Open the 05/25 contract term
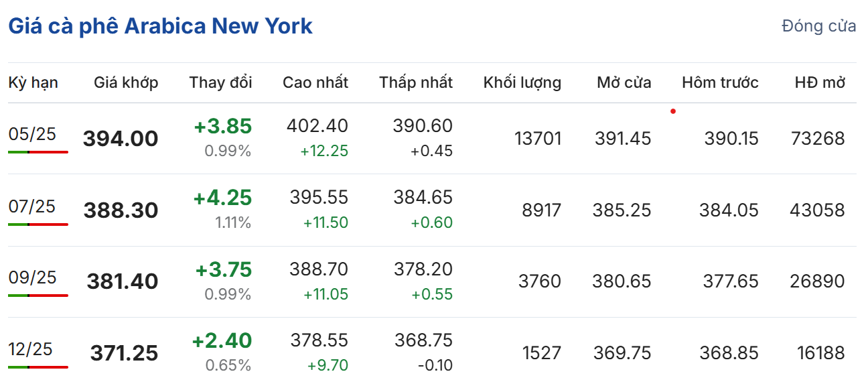Screen dimensions: 868x386 point(32,134)
